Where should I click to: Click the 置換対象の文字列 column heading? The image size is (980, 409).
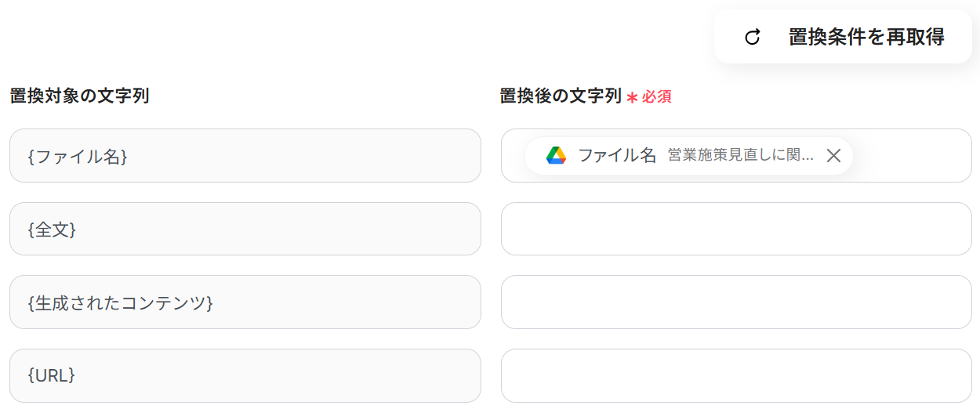click(x=79, y=96)
